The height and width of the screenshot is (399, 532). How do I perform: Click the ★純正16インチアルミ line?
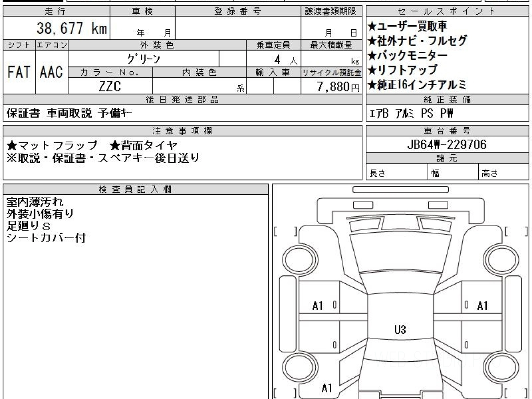pyautogui.click(x=417, y=84)
